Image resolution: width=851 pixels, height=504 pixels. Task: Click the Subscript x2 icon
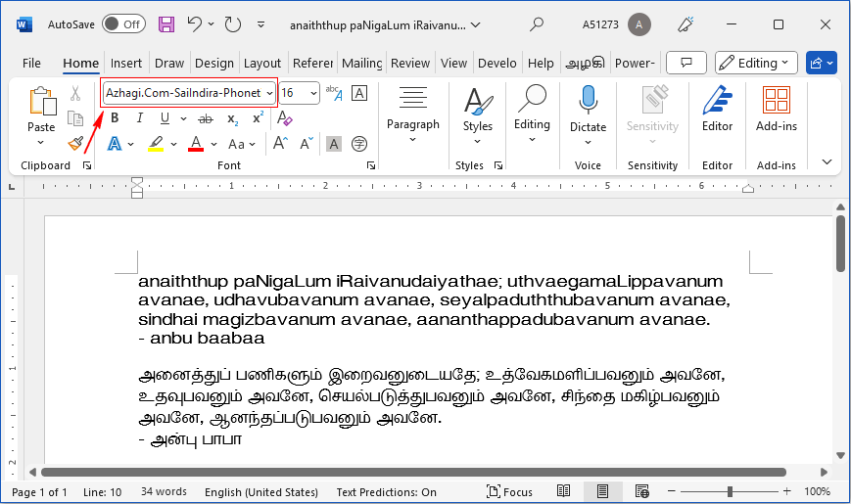[x=233, y=118]
